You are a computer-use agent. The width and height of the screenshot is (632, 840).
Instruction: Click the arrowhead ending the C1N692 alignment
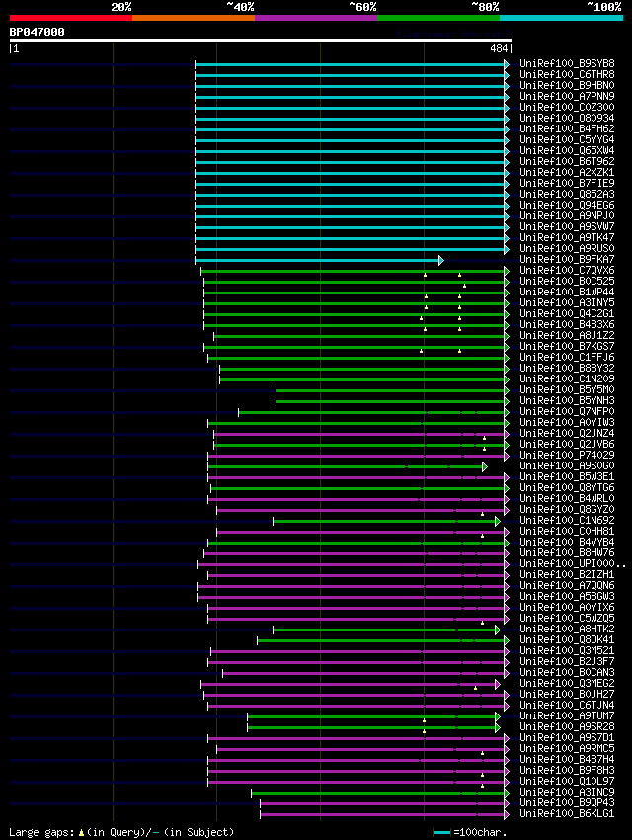click(497, 521)
